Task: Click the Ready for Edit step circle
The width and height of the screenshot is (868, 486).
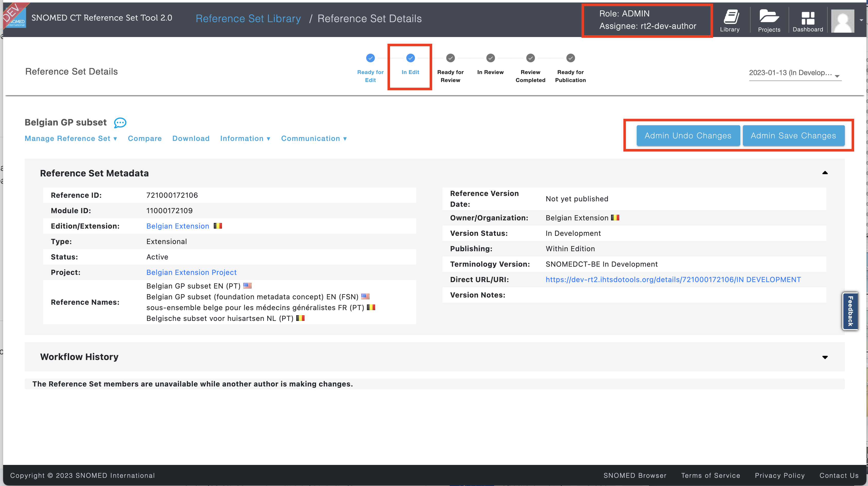Action: click(370, 58)
